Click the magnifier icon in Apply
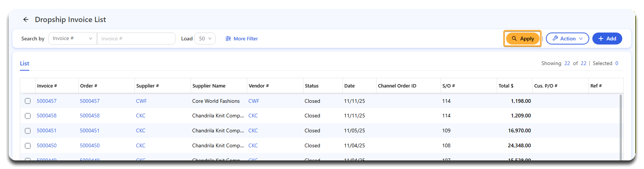Screen dimensions: 644x169 [x=514, y=39]
